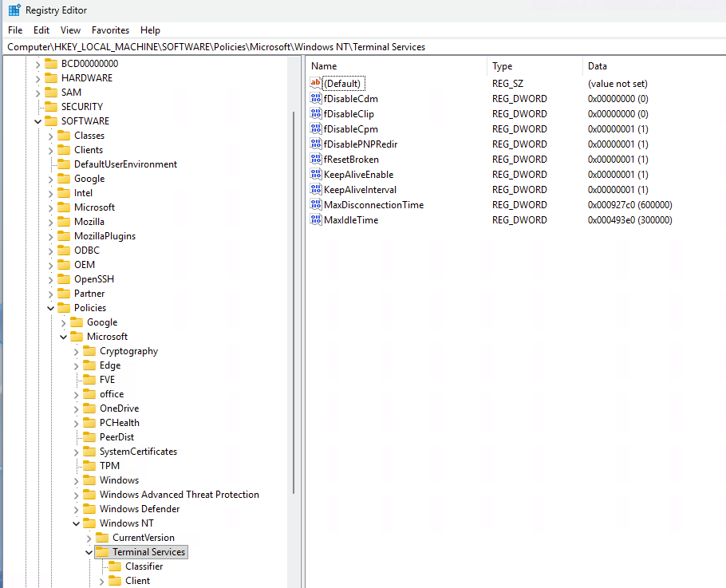Click the registry path address bar
Viewport: 726px width, 588px height.
tap(364, 47)
